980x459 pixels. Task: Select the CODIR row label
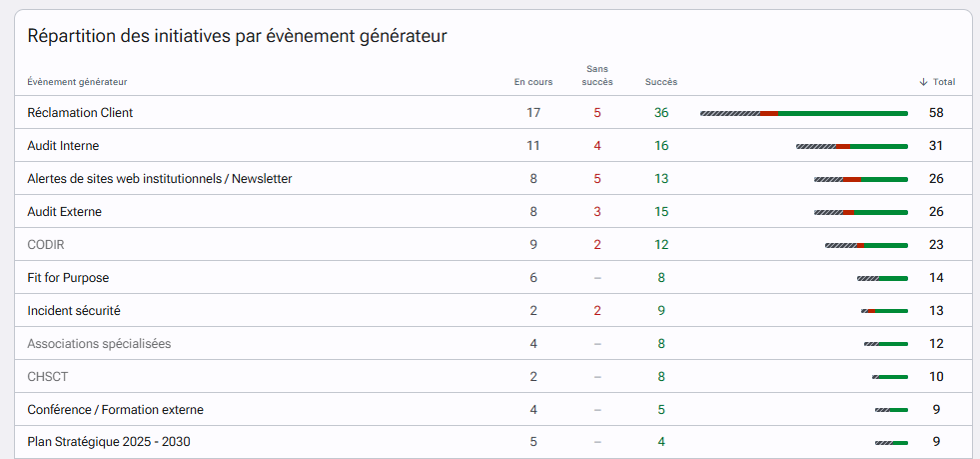(x=46, y=245)
